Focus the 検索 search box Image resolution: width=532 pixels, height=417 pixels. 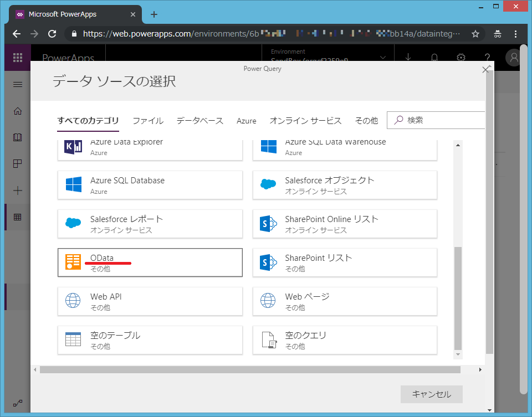coord(436,120)
